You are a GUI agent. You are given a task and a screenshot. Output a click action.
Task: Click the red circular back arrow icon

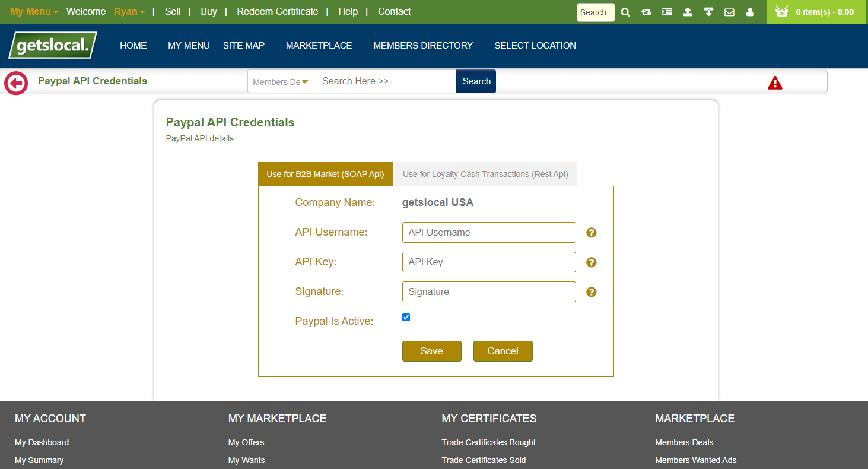click(16, 83)
